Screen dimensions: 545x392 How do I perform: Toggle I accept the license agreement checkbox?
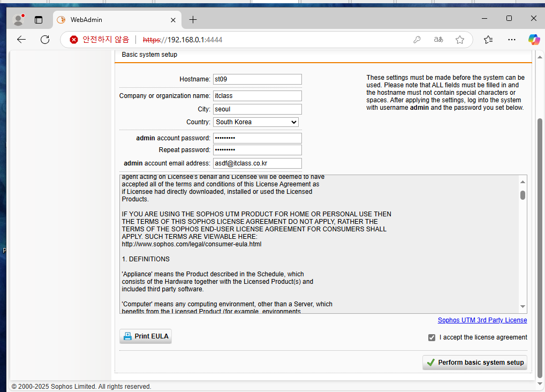coord(432,338)
